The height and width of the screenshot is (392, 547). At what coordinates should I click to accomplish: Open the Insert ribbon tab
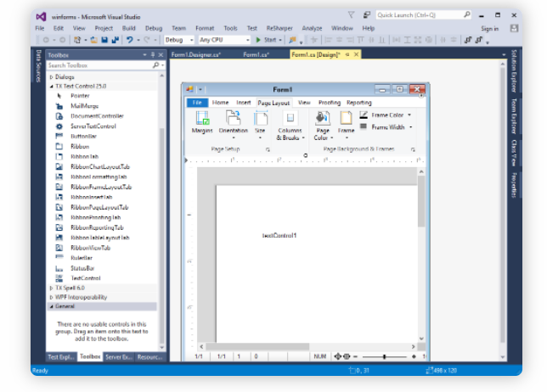pos(244,103)
